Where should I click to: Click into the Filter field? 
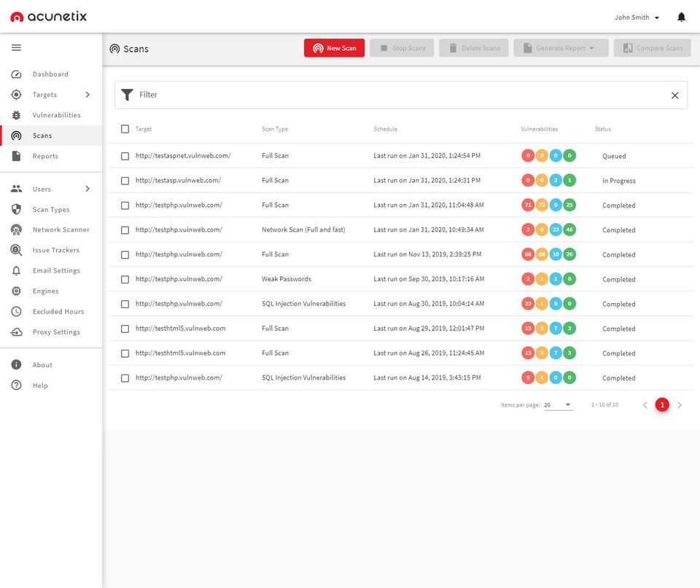(401, 95)
